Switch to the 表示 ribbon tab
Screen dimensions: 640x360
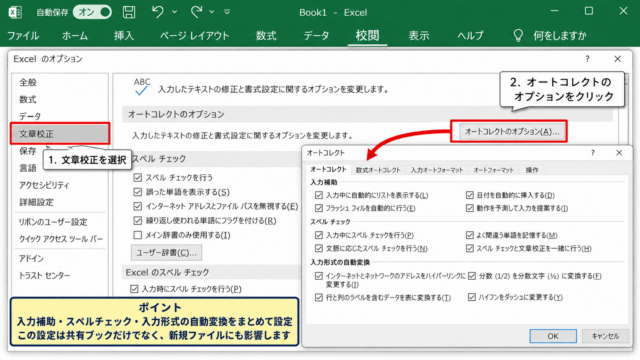(419, 36)
